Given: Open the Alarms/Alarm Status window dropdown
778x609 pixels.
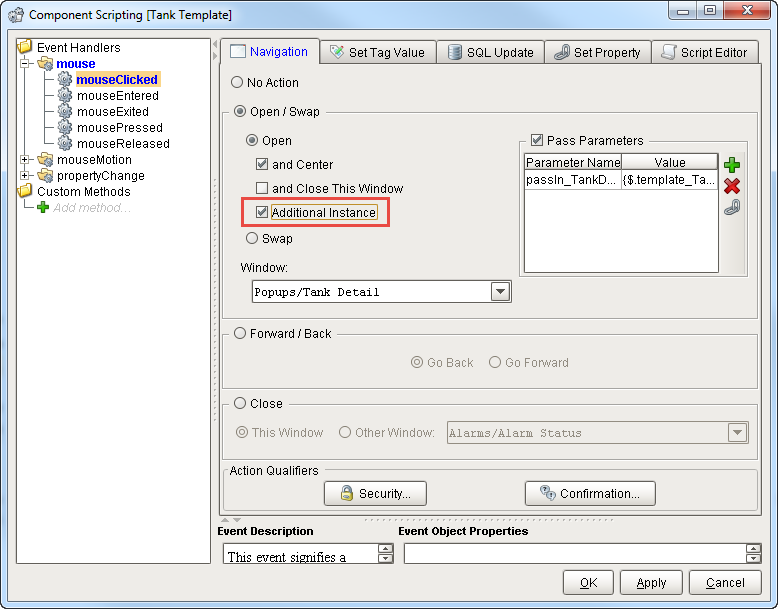Looking at the screenshot, I should [737, 432].
